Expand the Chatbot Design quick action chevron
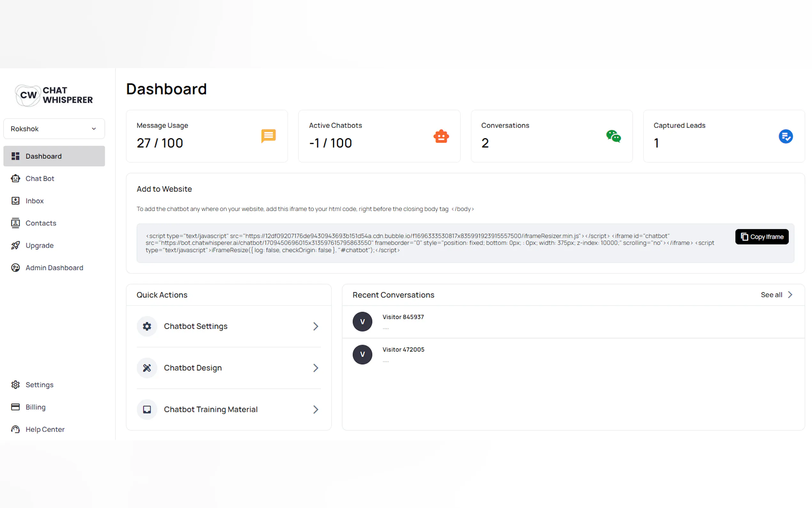 click(315, 368)
